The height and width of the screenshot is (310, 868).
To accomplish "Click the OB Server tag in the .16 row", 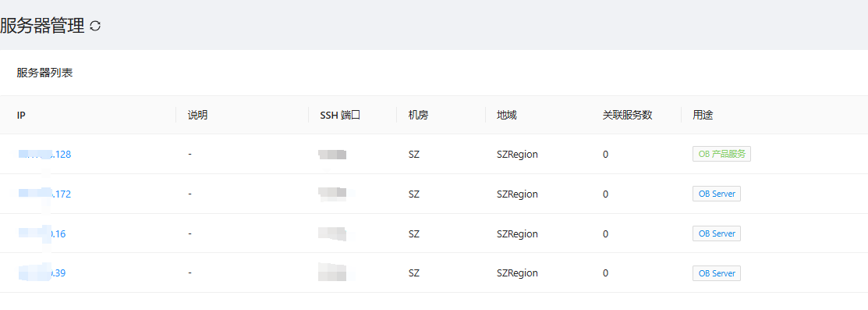I will click(x=717, y=233).
